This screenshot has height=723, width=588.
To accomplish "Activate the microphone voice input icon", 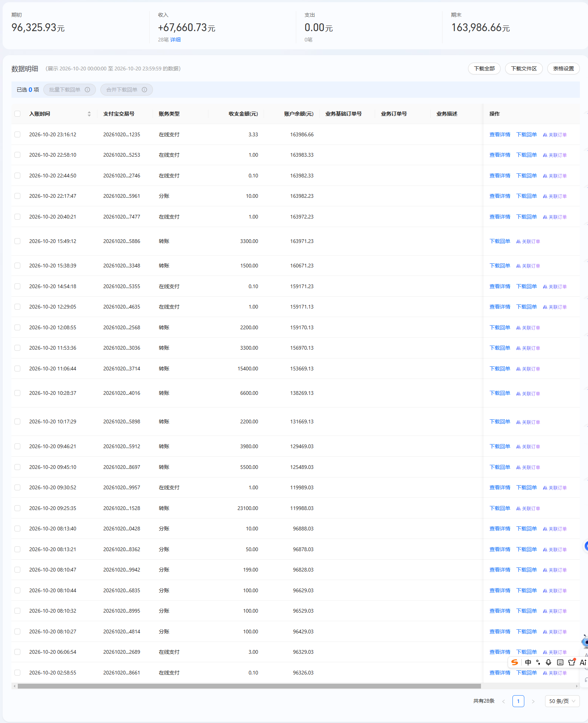I will [x=548, y=662].
